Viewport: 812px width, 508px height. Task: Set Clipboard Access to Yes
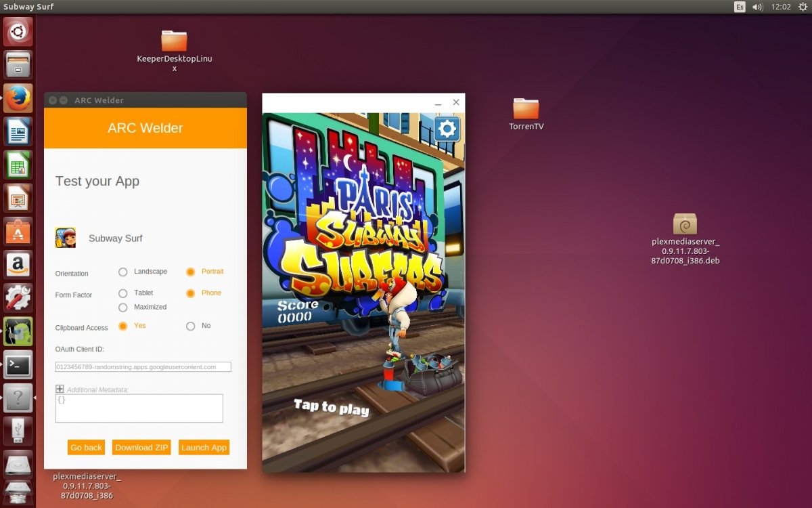point(122,326)
